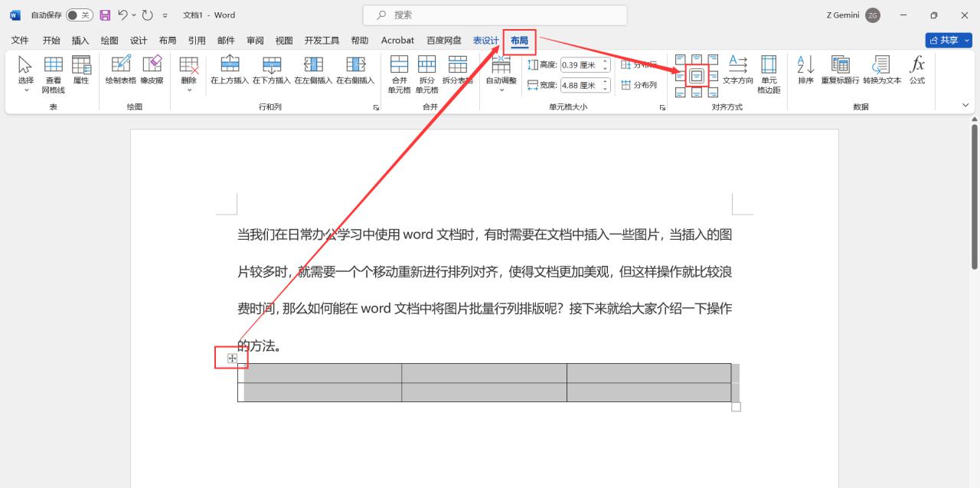Align cell content bottom center
The image size is (980, 488).
point(697,92)
